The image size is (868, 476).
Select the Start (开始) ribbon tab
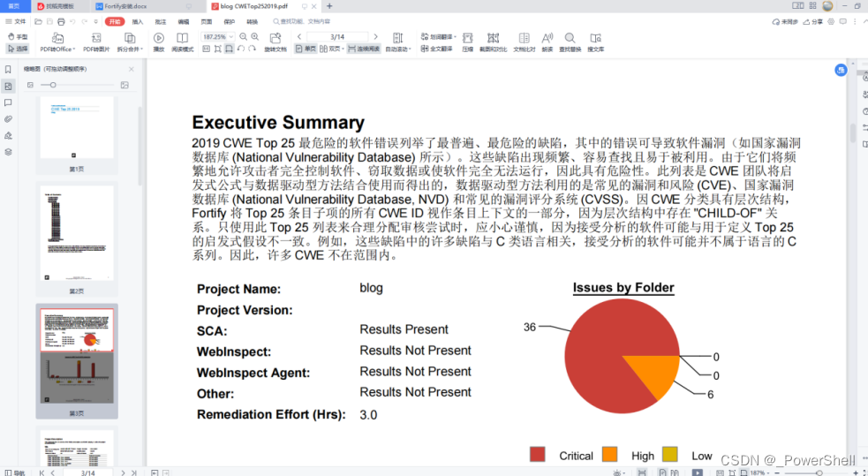(x=115, y=21)
